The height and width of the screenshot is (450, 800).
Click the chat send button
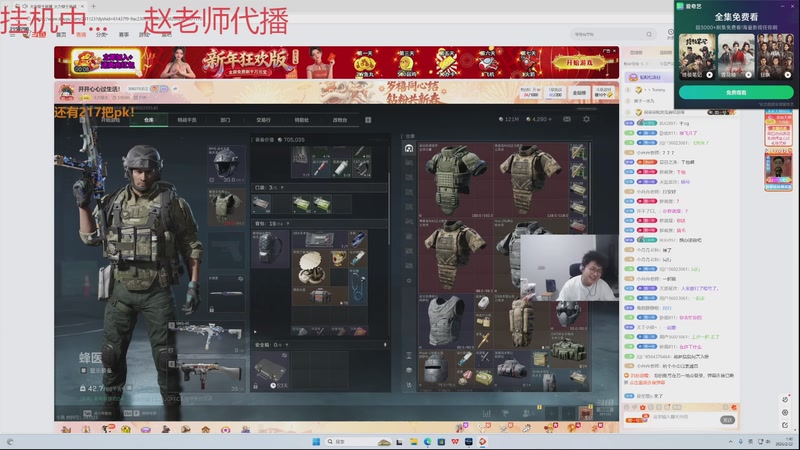point(728,419)
